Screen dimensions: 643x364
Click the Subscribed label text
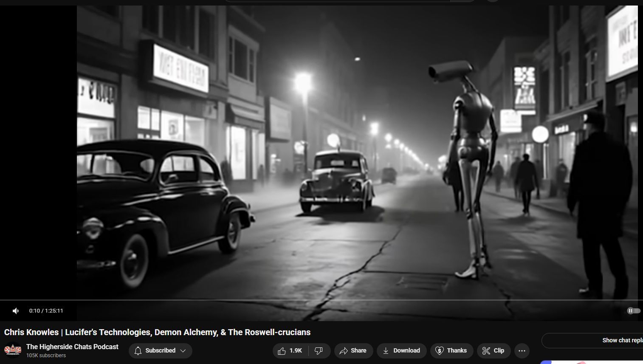[160, 351]
